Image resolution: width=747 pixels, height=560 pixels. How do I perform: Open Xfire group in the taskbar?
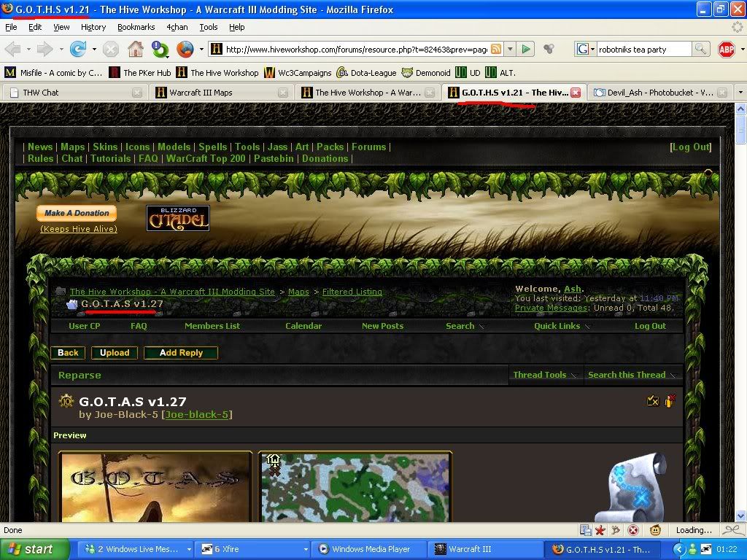[x=253, y=549]
